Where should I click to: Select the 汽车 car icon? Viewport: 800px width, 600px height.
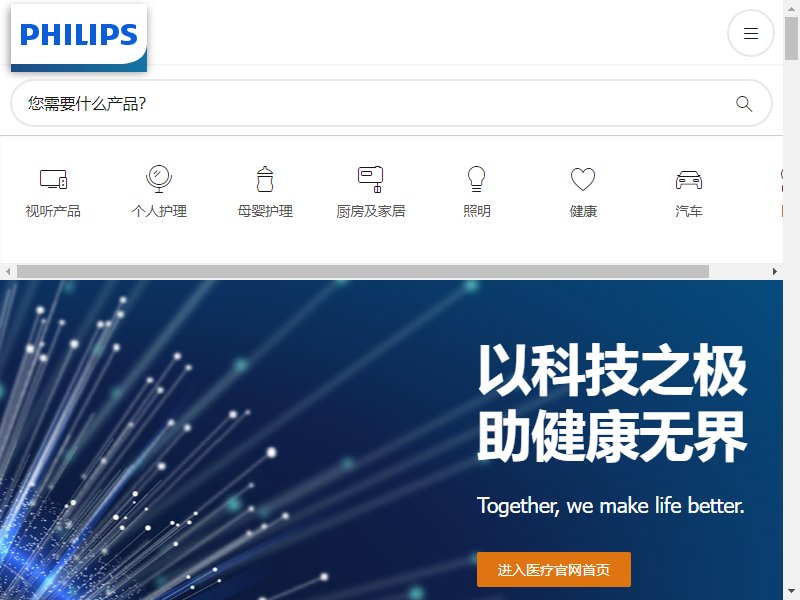click(689, 180)
